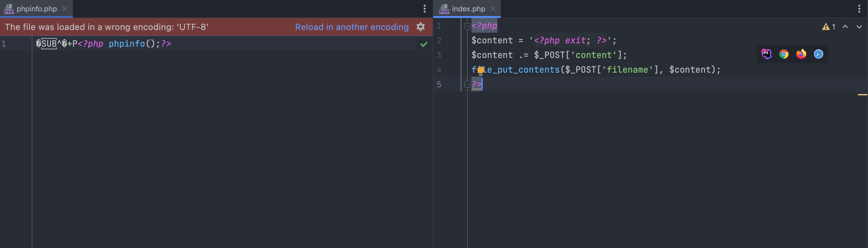Click phpinfo function call text
The height and width of the screenshot is (248, 868).
click(127, 44)
